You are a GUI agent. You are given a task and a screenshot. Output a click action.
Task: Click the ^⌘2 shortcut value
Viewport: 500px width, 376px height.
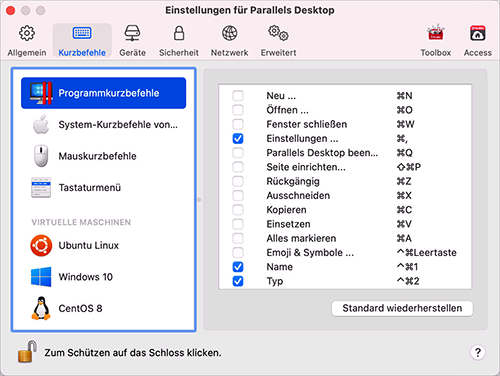[x=408, y=281]
